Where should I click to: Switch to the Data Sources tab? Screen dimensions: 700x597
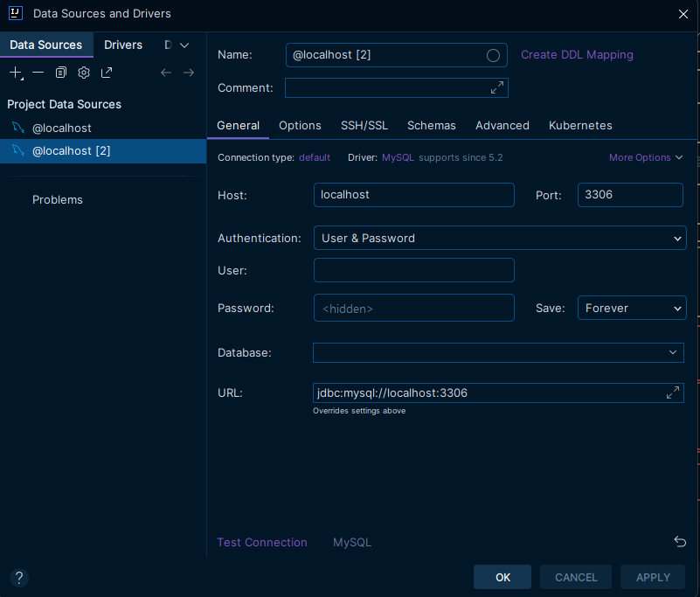click(46, 45)
